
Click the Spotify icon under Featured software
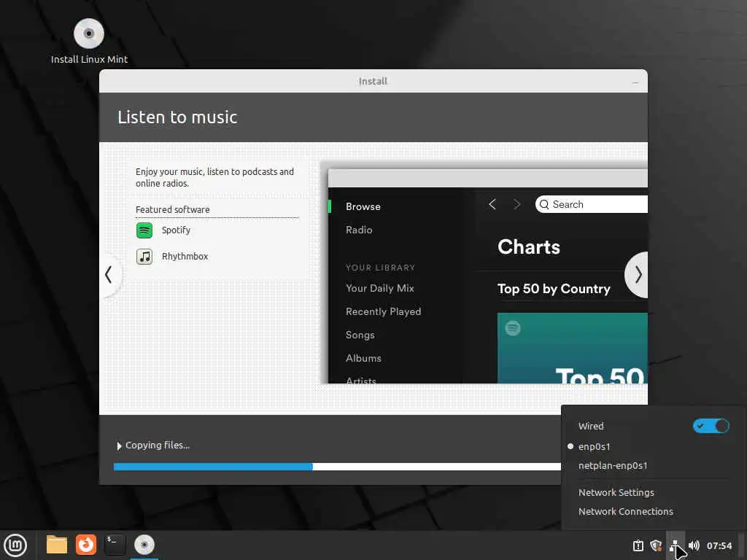[x=144, y=230]
